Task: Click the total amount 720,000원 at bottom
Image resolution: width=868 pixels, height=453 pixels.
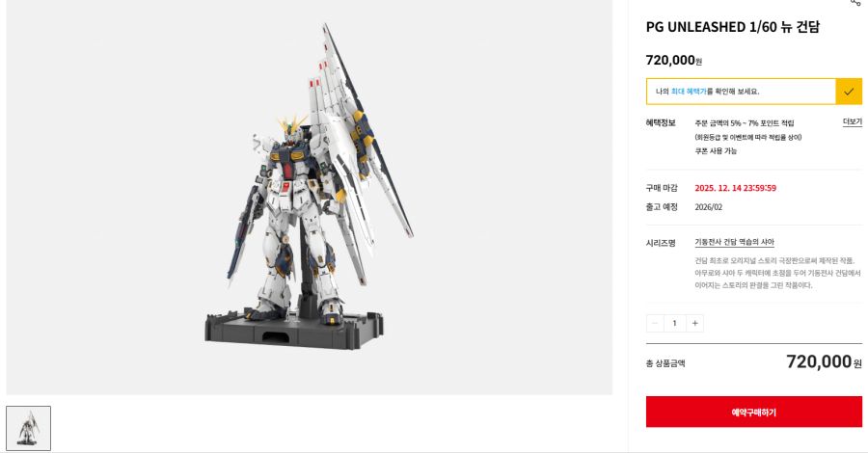Action: [x=824, y=361]
